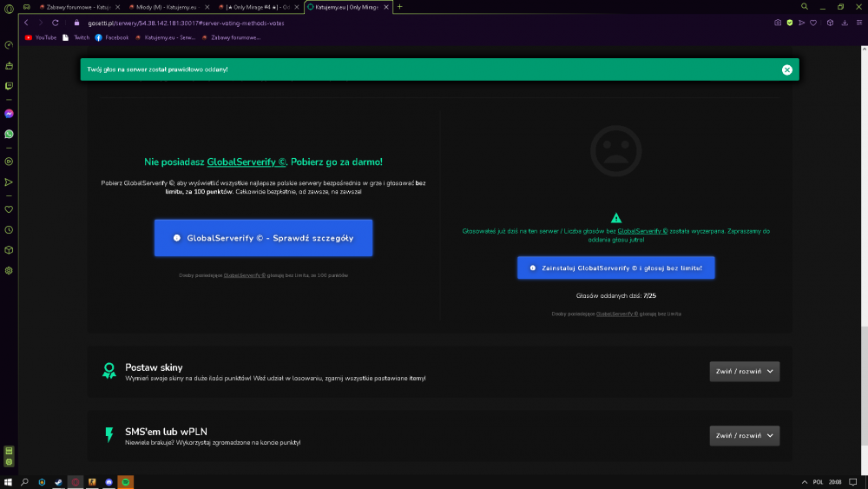Viewport: 868px width, 489px height.
Task: Show hidden system tray icons
Action: coord(805,482)
